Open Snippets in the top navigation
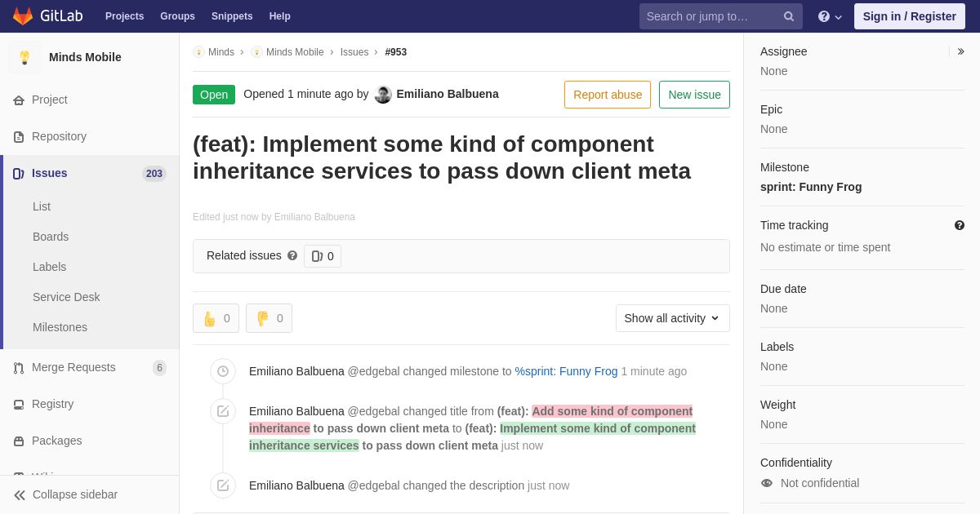 (232, 16)
